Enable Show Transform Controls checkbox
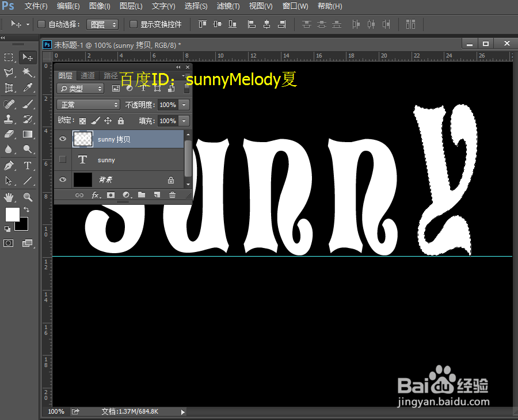This screenshot has height=420, width=518. coord(134,24)
